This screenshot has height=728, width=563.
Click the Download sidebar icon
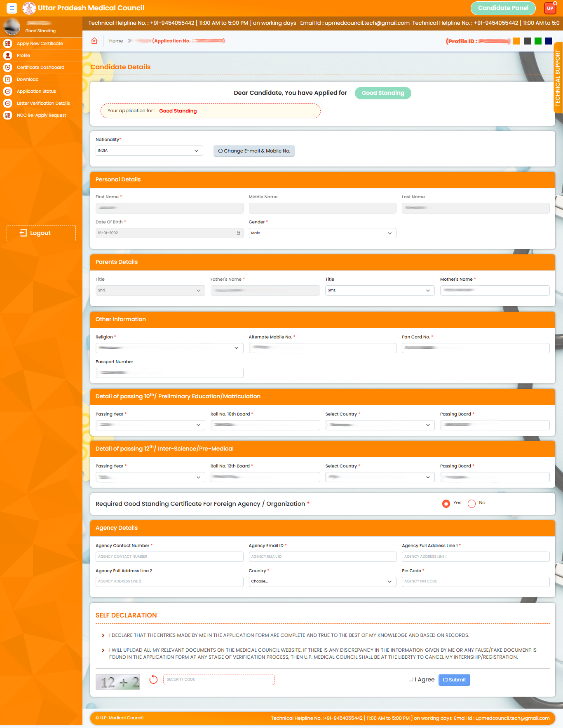click(8, 79)
